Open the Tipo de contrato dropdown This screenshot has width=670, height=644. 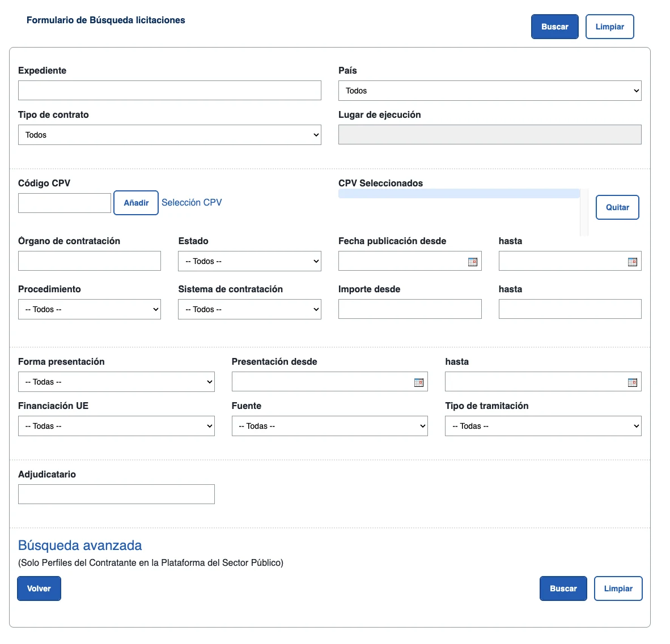point(169,135)
